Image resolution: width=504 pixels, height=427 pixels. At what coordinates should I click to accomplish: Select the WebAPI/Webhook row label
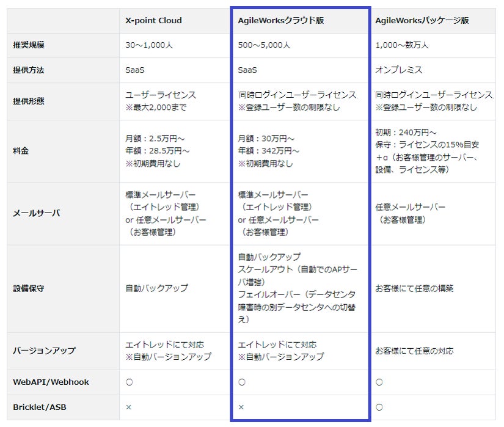click(51, 382)
